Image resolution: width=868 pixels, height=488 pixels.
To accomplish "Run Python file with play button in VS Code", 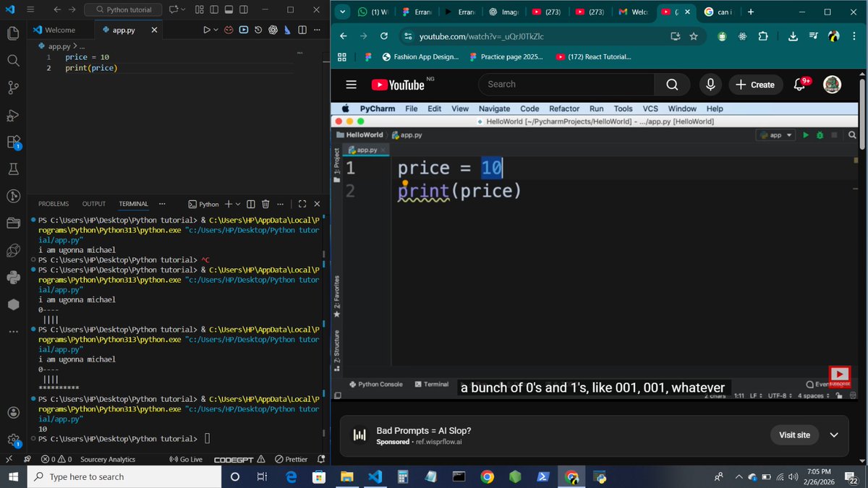I will [x=207, y=30].
